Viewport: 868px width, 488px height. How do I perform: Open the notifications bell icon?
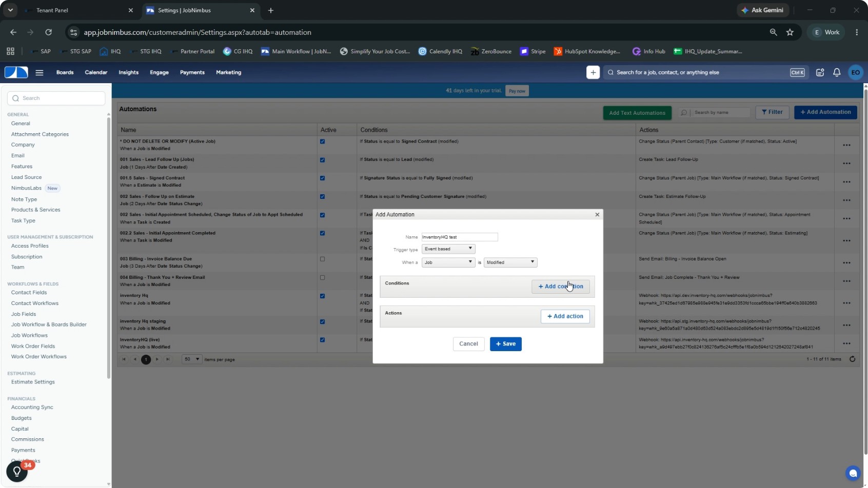point(837,72)
